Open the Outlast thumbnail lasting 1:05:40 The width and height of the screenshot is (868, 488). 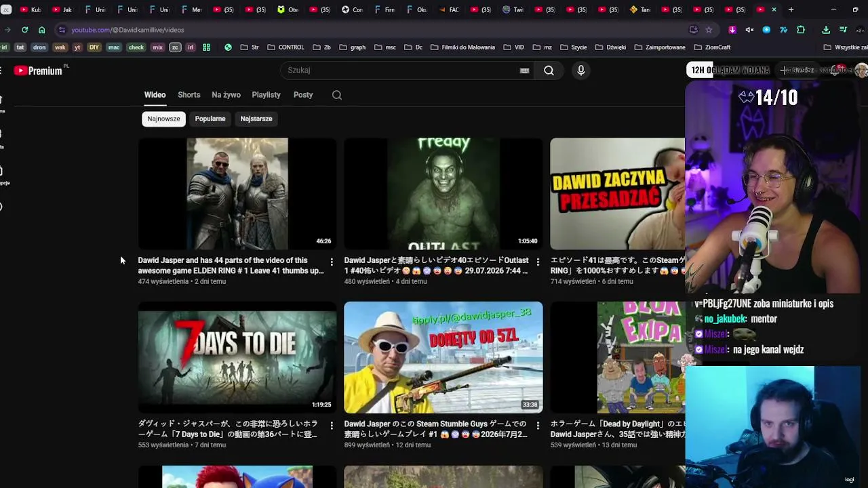443,194
